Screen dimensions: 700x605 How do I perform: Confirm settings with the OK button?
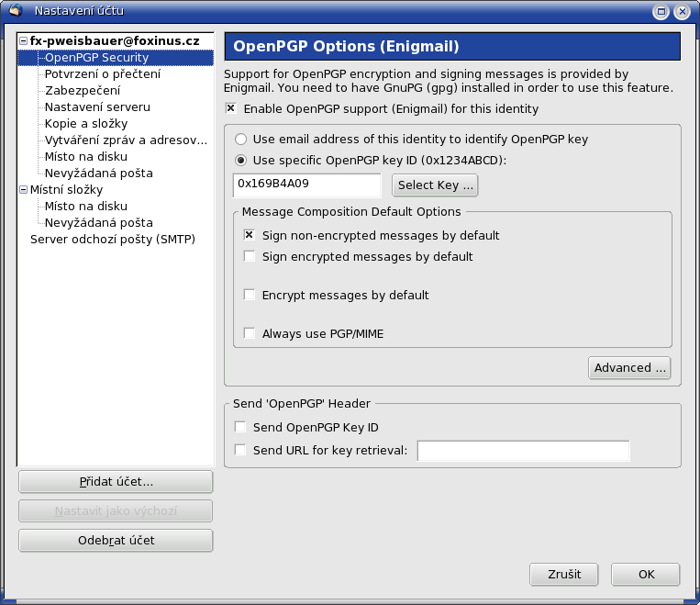(646, 574)
